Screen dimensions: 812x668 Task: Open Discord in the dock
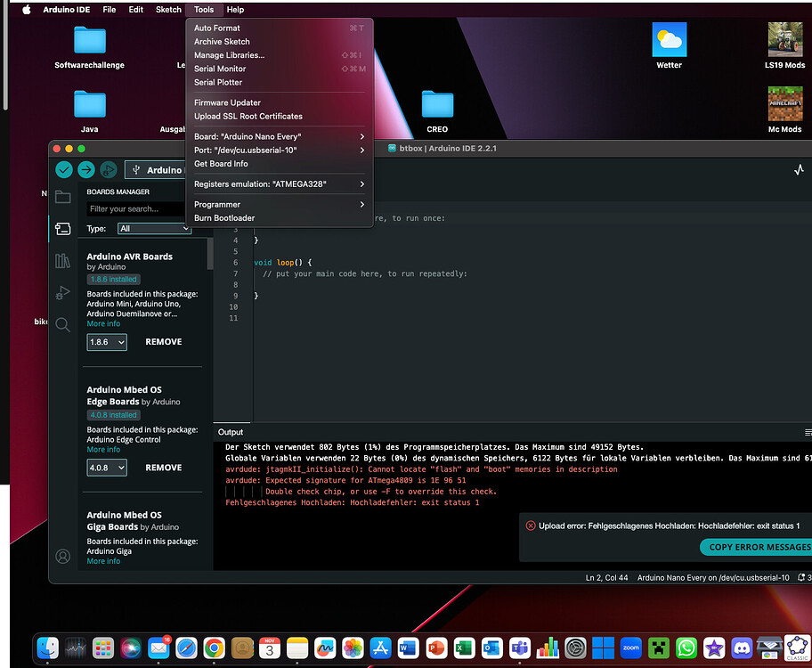pyautogui.click(x=742, y=648)
